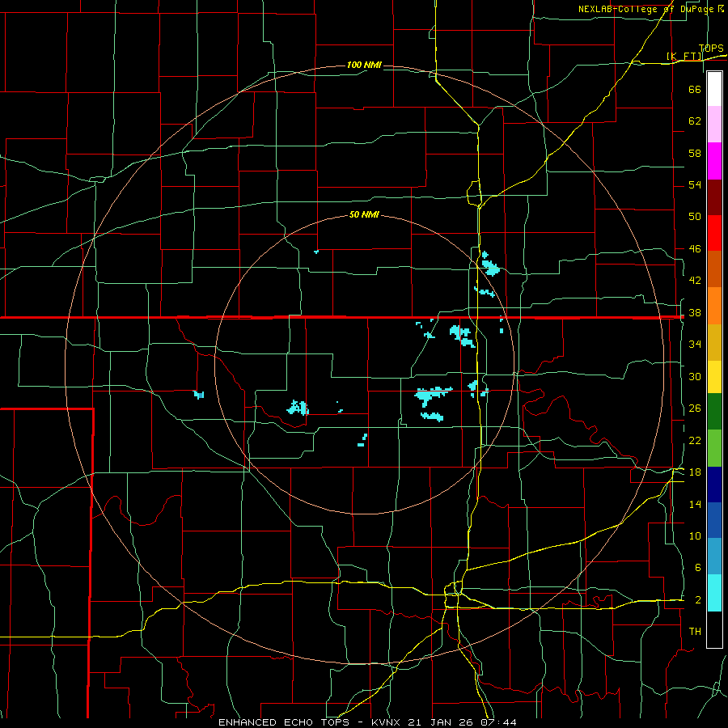Click the white swatch in tops legend

click(714, 89)
